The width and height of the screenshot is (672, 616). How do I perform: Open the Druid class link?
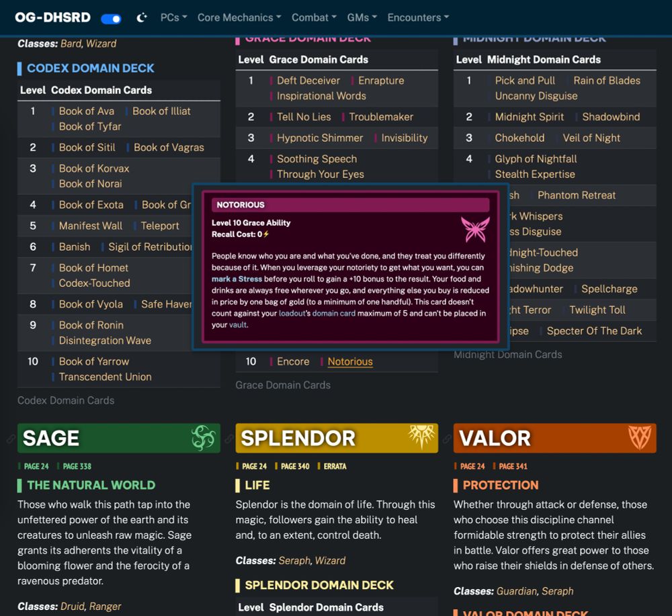click(73, 607)
